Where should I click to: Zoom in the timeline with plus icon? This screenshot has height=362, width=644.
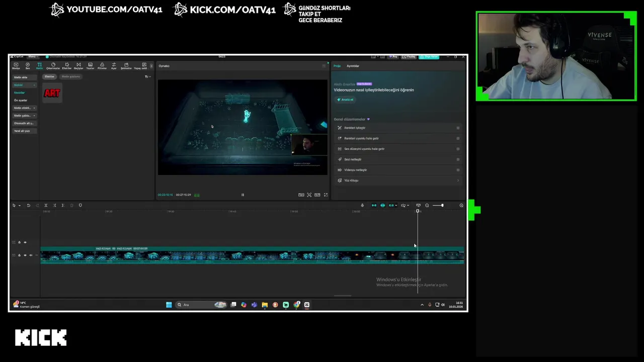(x=461, y=205)
